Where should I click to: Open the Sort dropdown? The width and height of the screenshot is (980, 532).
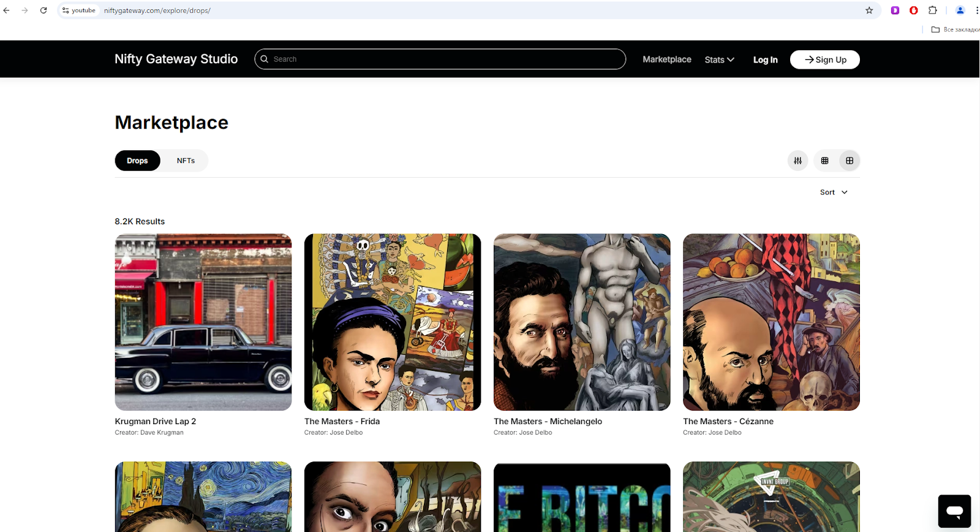click(x=834, y=192)
